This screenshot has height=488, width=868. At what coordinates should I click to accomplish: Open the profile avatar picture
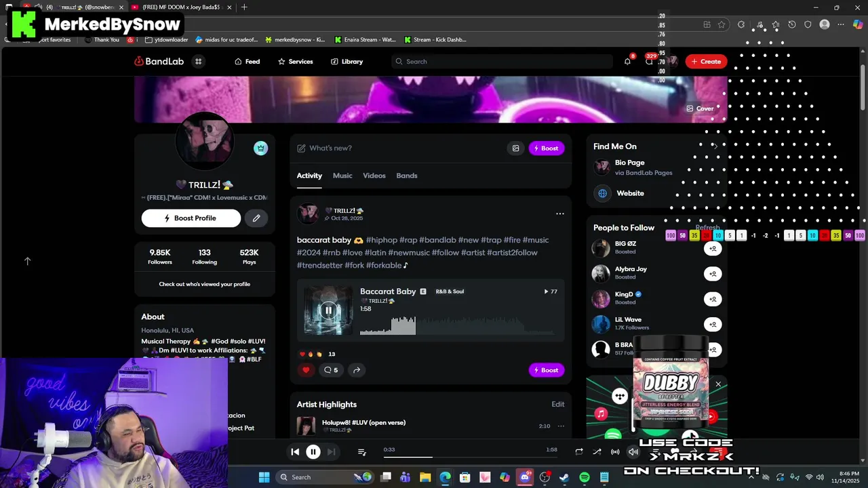pos(204,141)
